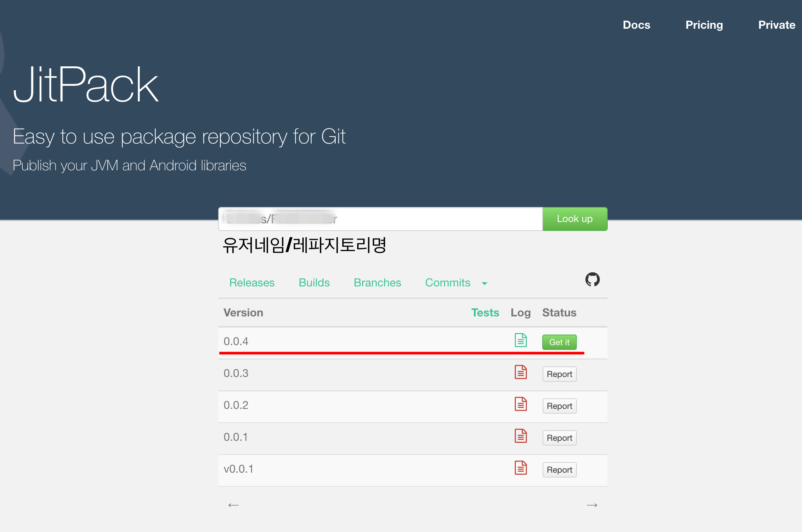This screenshot has width=802, height=532.
Task: Click Report for version 0.0.3
Action: coord(559,374)
